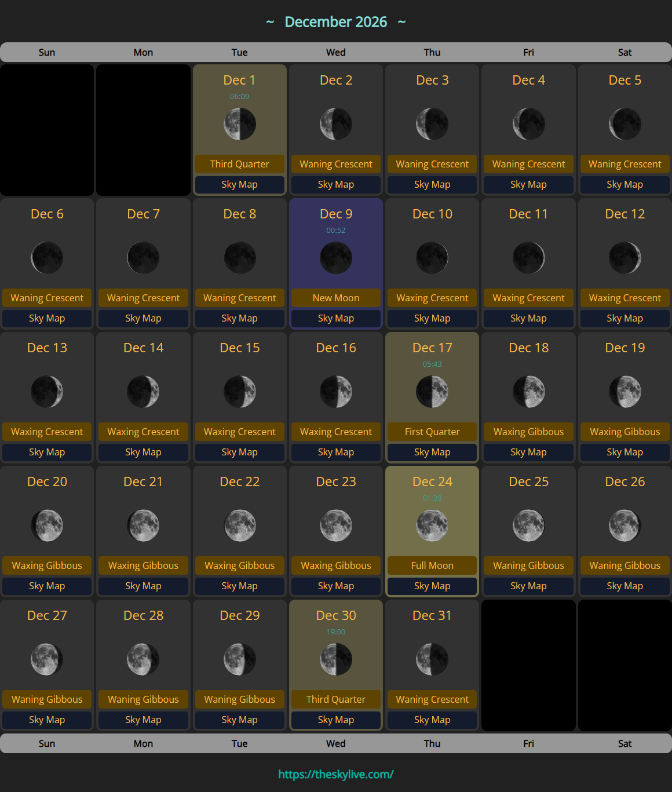
Task: Open the Sky Map for Dec 31
Action: pyautogui.click(x=432, y=720)
